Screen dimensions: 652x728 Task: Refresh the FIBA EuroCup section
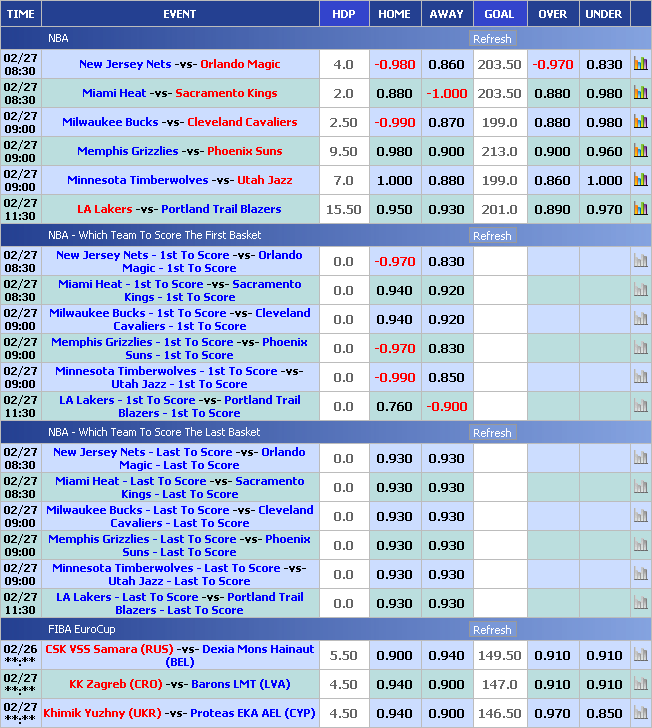pyautogui.click(x=492, y=630)
